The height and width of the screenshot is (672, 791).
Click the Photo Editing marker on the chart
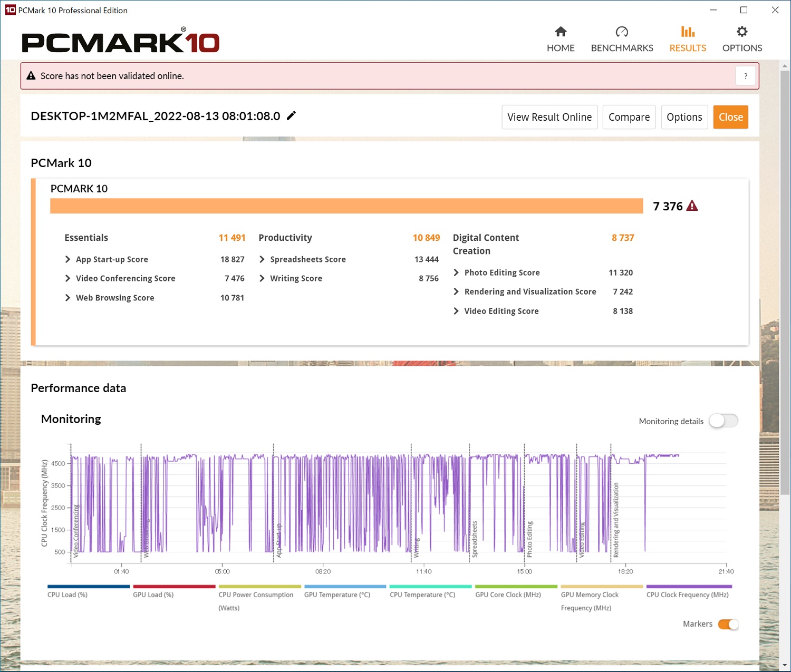pyautogui.click(x=529, y=539)
